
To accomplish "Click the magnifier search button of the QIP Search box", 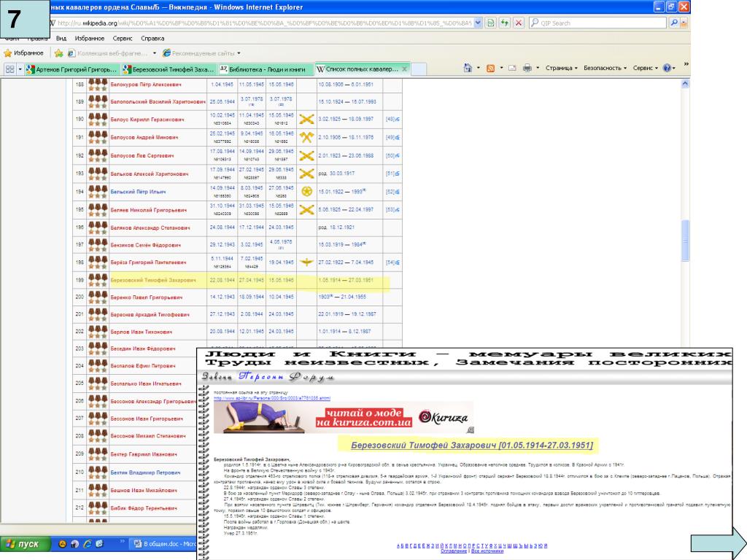I will click(673, 23).
